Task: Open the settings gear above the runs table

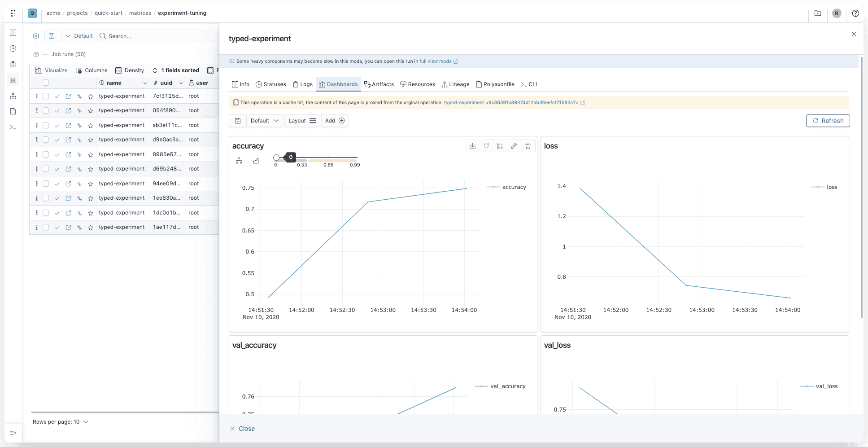Action: pyautogui.click(x=35, y=36)
